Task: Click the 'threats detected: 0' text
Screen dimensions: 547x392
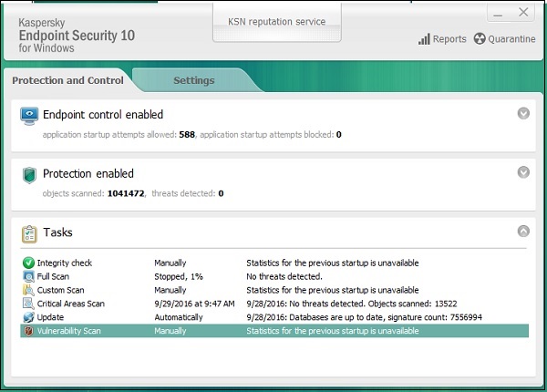Action: tap(188, 193)
